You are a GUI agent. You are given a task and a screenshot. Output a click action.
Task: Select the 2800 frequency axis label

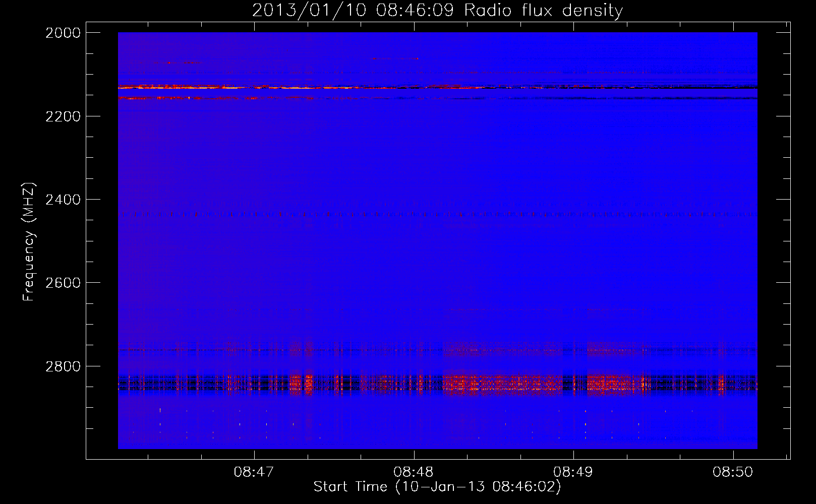pos(63,366)
